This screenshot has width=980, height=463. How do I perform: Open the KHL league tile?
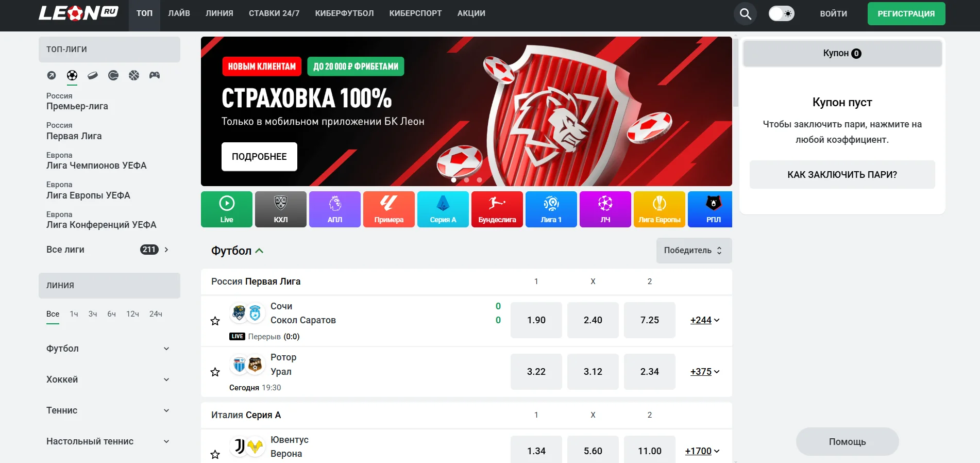(x=281, y=209)
